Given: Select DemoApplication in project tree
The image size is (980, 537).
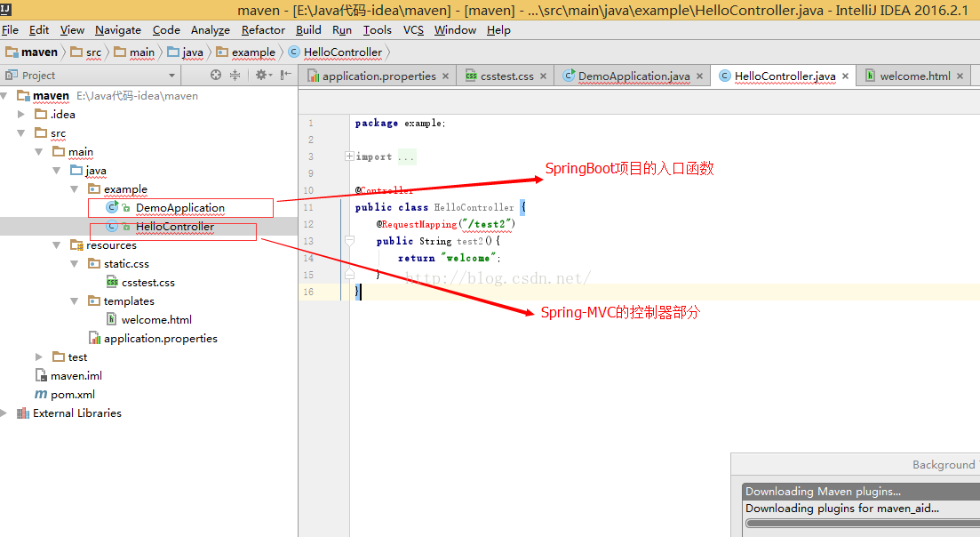Looking at the screenshot, I should tap(180, 207).
